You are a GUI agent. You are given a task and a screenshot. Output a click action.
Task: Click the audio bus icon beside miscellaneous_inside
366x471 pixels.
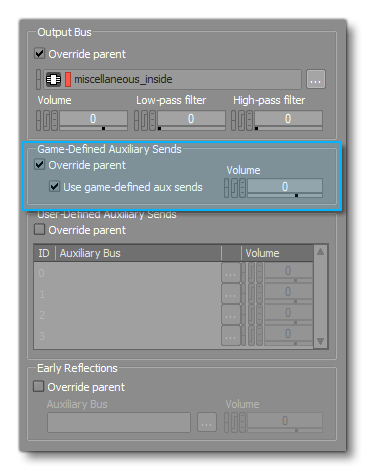[53, 79]
